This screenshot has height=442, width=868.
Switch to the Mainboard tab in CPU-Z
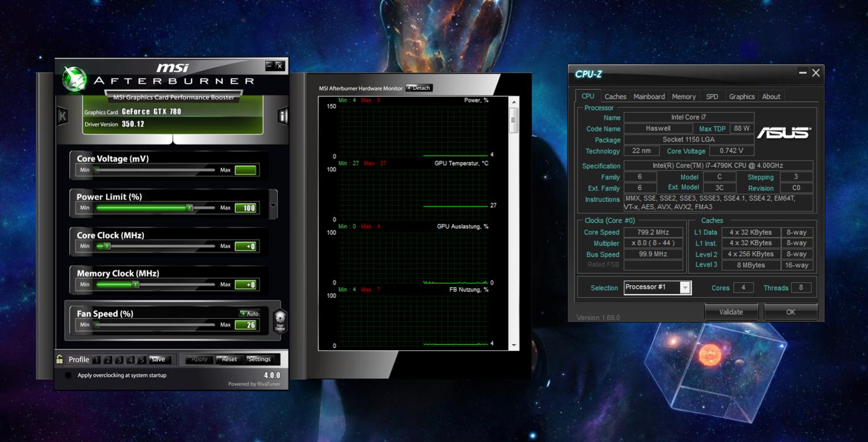[x=649, y=97]
